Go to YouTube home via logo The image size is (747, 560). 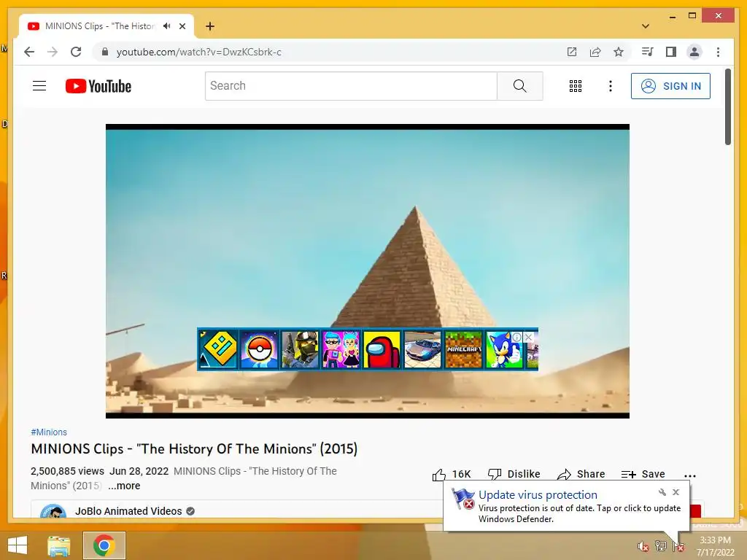tap(98, 86)
